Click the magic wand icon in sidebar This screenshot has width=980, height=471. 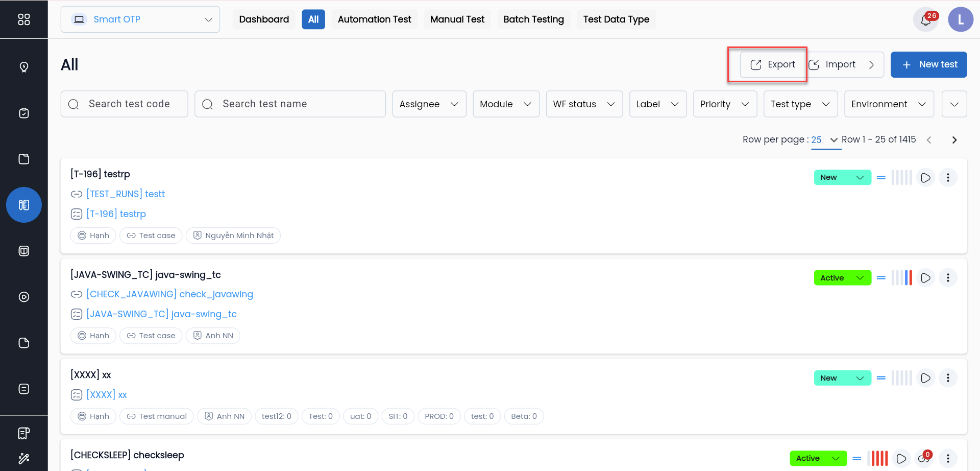tap(23, 458)
